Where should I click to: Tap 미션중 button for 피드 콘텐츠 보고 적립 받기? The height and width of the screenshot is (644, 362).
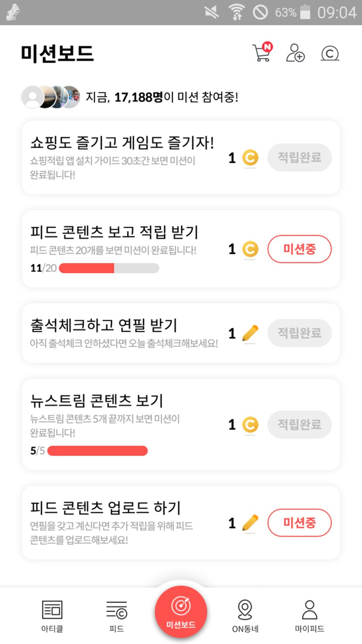click(299, 249)
